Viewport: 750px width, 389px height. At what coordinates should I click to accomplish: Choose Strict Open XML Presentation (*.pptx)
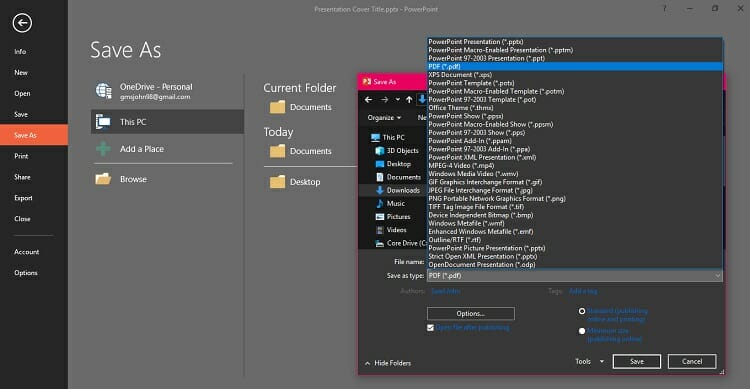click(x=574, y=256)
